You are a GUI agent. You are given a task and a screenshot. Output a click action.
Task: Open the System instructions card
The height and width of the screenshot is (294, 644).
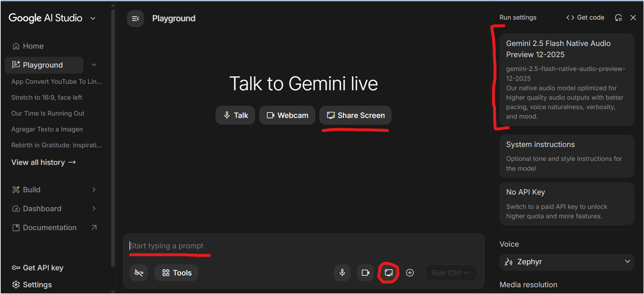pyautogui.click(x=567, y=156)
